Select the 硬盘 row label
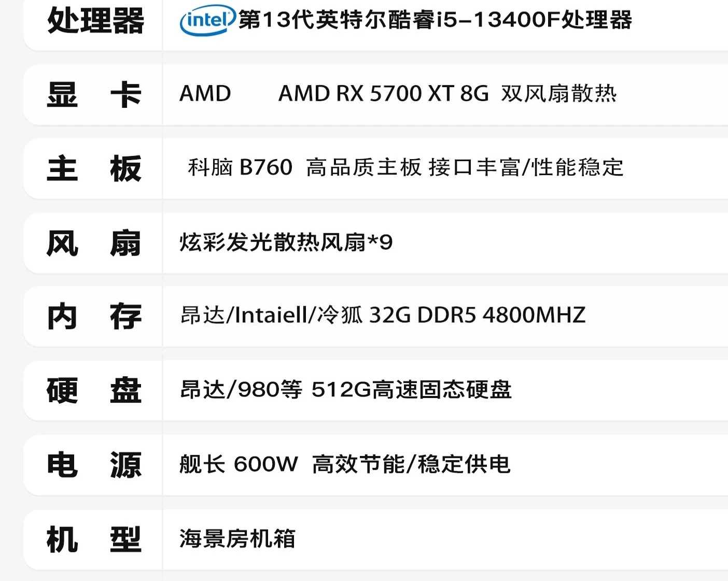Screen dimensions: 728x581 [94, 391]
